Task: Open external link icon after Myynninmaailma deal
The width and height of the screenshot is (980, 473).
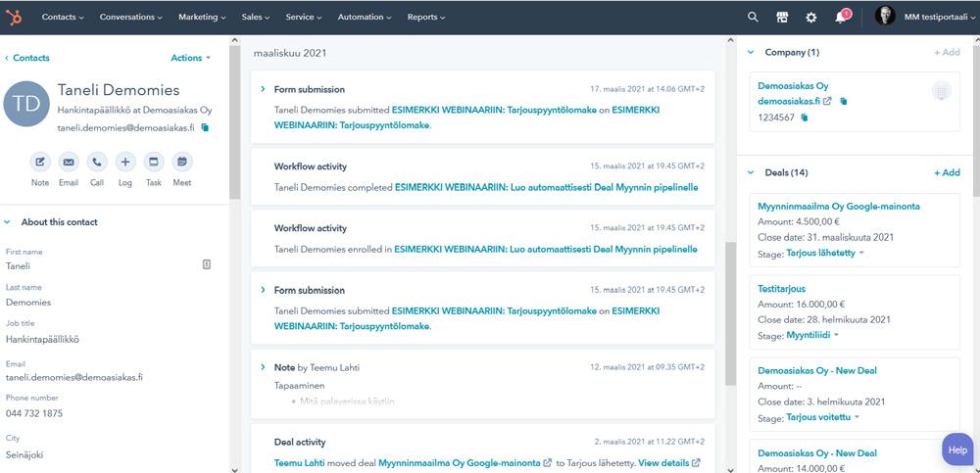Action: (548, 463)
